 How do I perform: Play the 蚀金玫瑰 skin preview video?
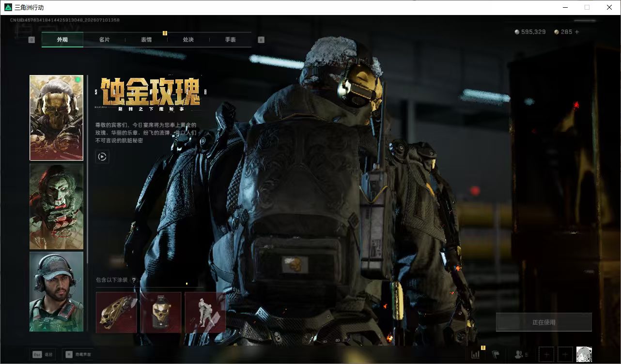[x=102, y=156]
